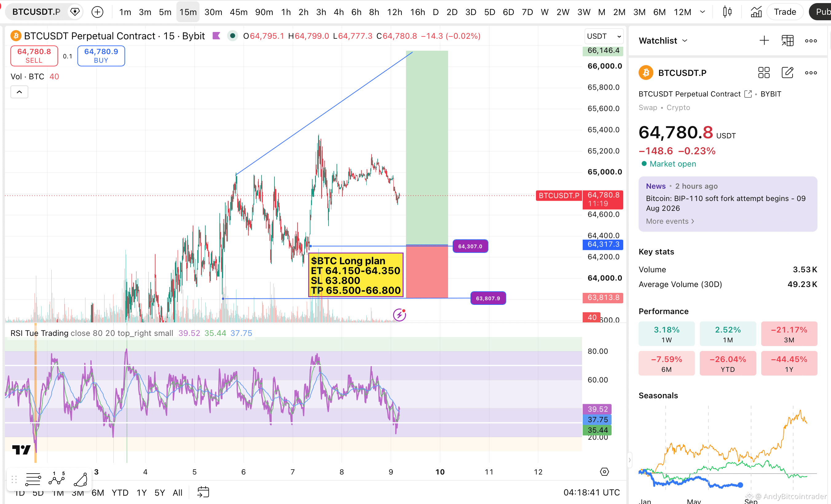Collapse the right sidebar with the arrow handle

pos(629,460)
